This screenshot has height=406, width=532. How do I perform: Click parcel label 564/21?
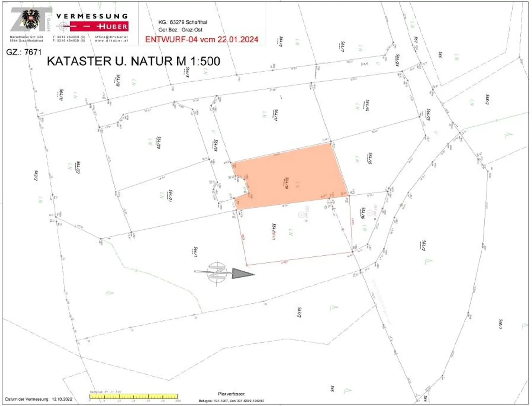171,196
